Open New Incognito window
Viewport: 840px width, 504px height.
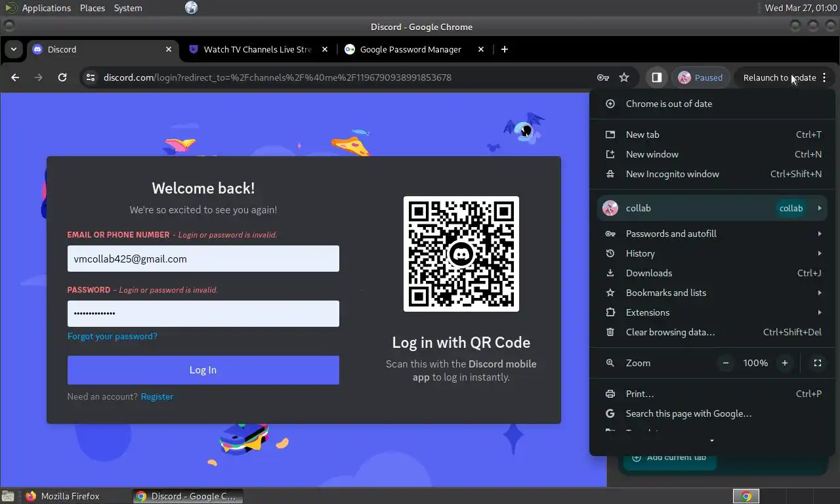click(712, 174)
